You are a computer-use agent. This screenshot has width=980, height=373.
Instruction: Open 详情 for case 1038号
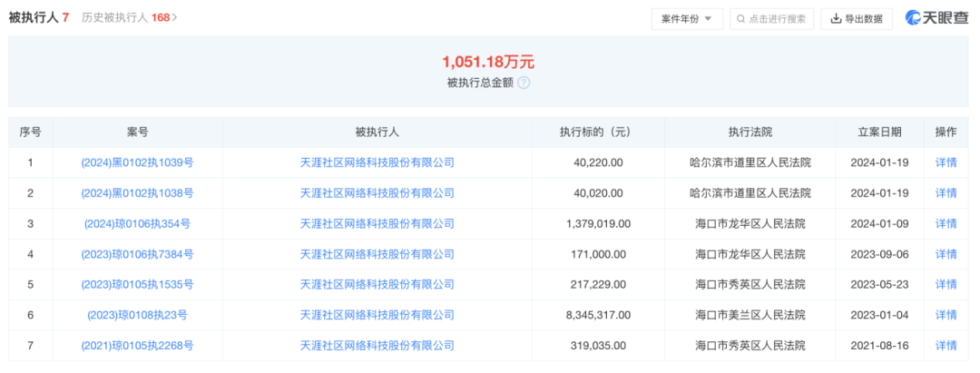(x=946, y=193)
